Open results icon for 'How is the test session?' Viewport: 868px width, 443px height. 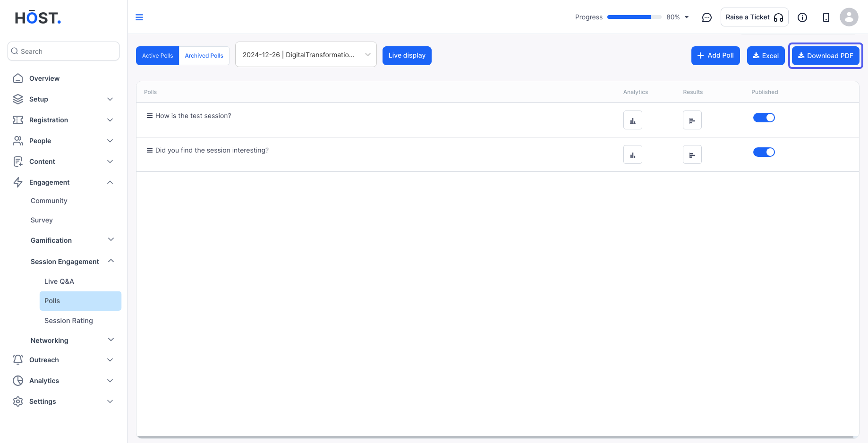pyautogui.click(x=692, y=120)
